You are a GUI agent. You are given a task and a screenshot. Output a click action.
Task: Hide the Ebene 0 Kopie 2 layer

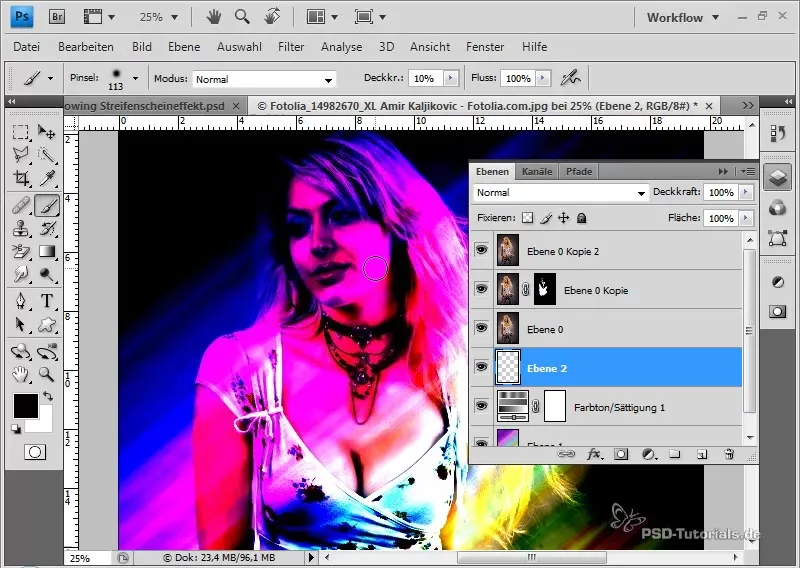coord(481,250)
